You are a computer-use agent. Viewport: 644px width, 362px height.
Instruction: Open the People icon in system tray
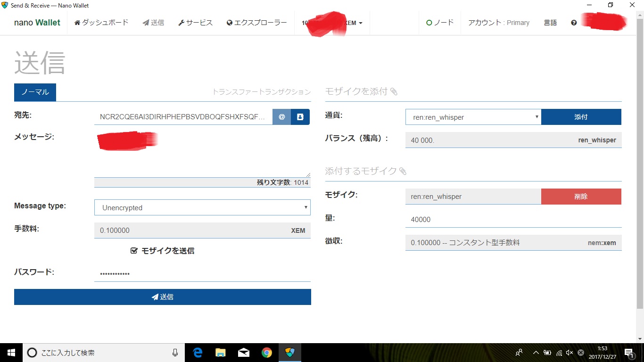click(x=519, y=353)
